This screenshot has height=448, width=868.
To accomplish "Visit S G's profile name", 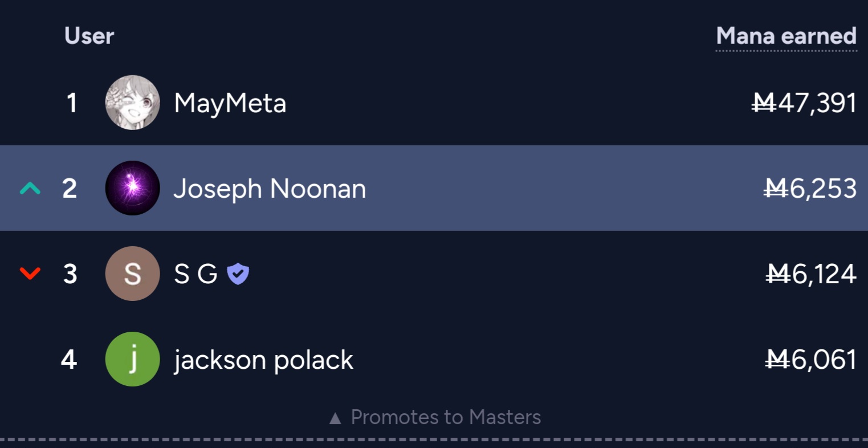I will 195,274.
